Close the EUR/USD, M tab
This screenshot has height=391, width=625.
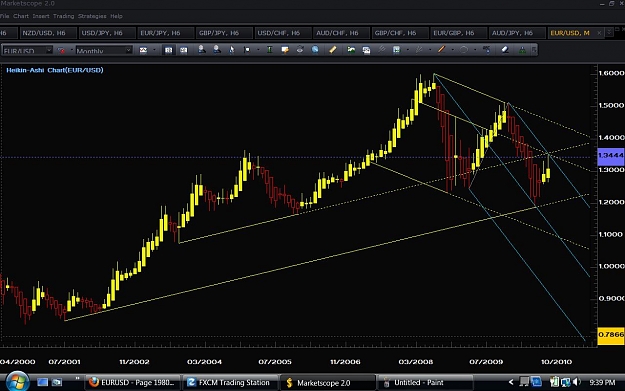coord(599,33)
